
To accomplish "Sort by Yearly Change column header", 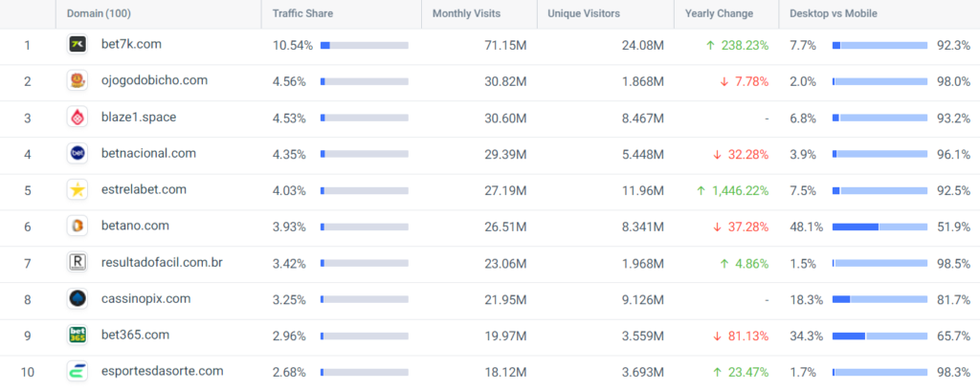I will 719,13.
